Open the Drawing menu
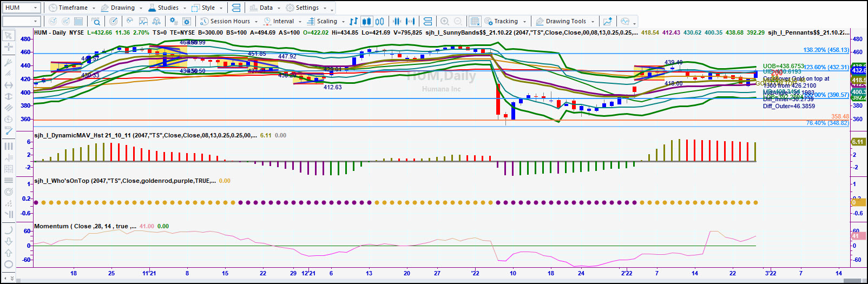Viewport: 868px width, 284px height. pos(122,8)
